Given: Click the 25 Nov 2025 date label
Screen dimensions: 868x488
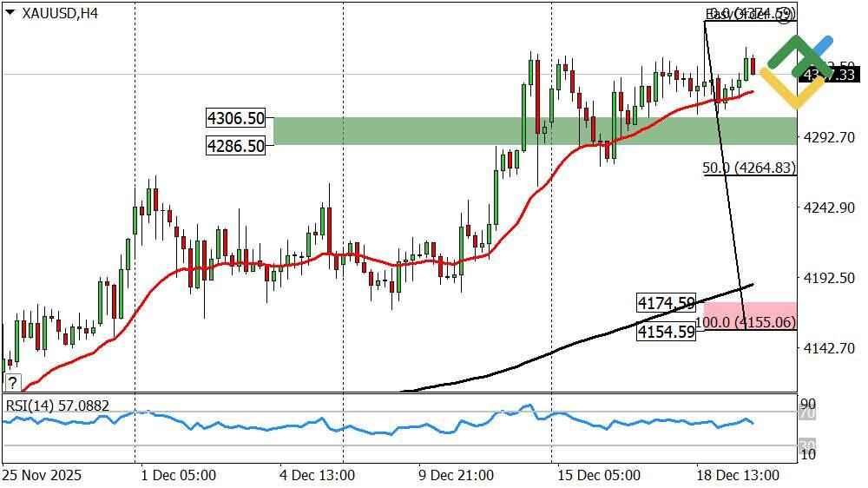Looking at the screenshot, I should (x=42, y=475).
